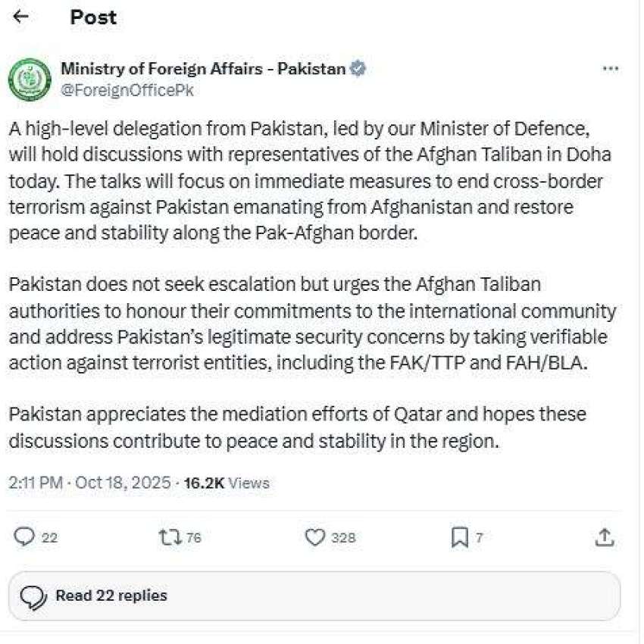Open the three-dot more options menu

pos(610,69)
